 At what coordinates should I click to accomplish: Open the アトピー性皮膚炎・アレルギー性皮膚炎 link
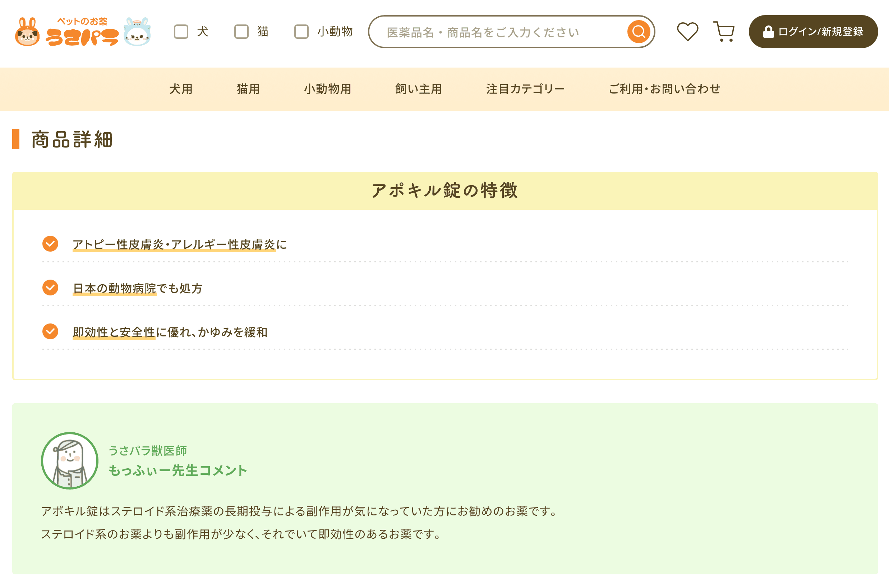click(x=174, y=243)
